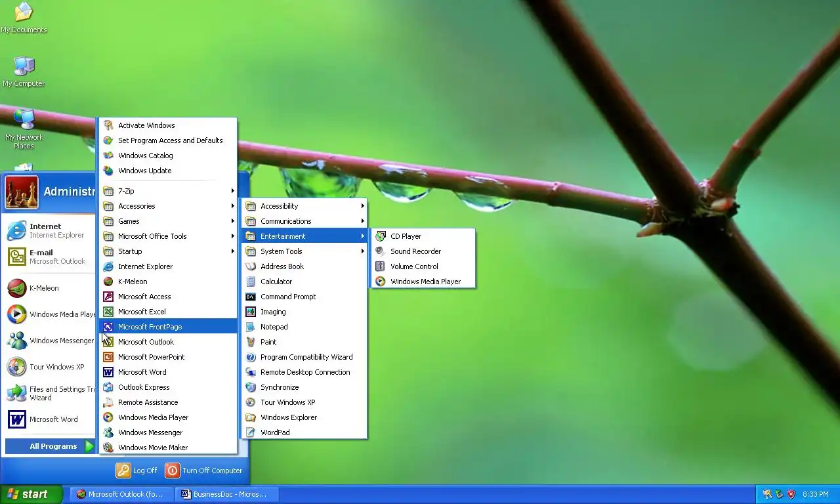This screenshot has height=504, width=840.
Task: Expand the Startup folder
Action: (x=167, y=251)
